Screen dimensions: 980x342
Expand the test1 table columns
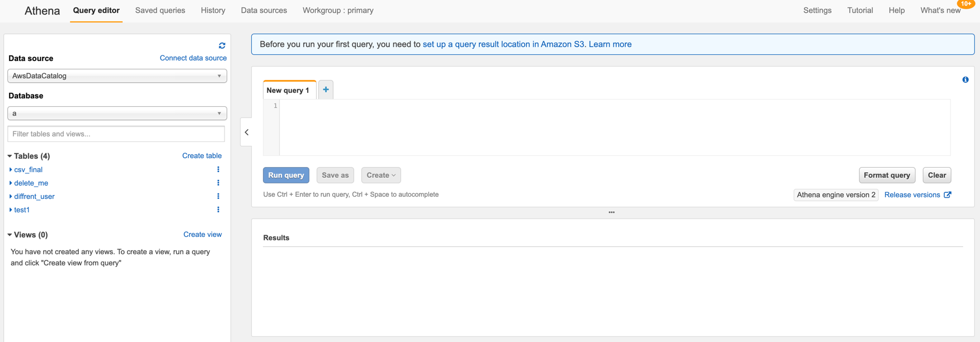pyautogui.click(x=11, y=210)
